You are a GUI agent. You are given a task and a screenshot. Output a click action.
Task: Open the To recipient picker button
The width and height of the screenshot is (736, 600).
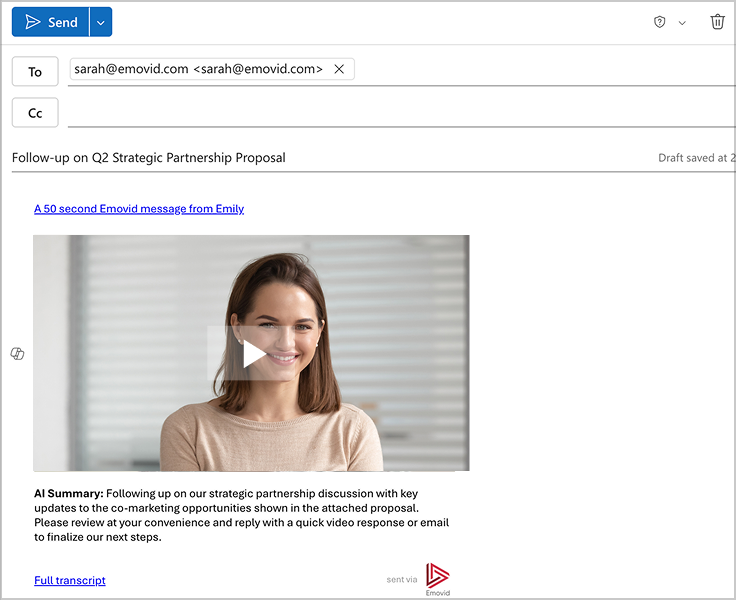(35, 71)
